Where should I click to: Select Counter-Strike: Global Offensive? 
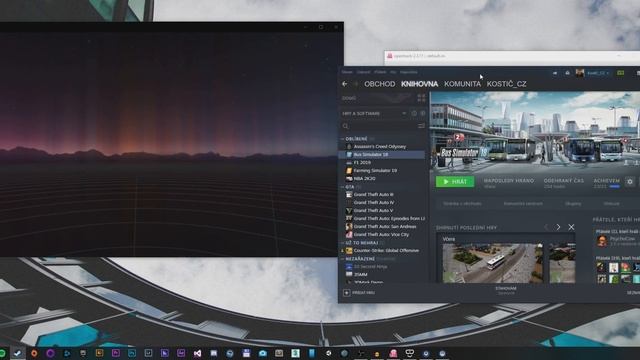point(382,251)
